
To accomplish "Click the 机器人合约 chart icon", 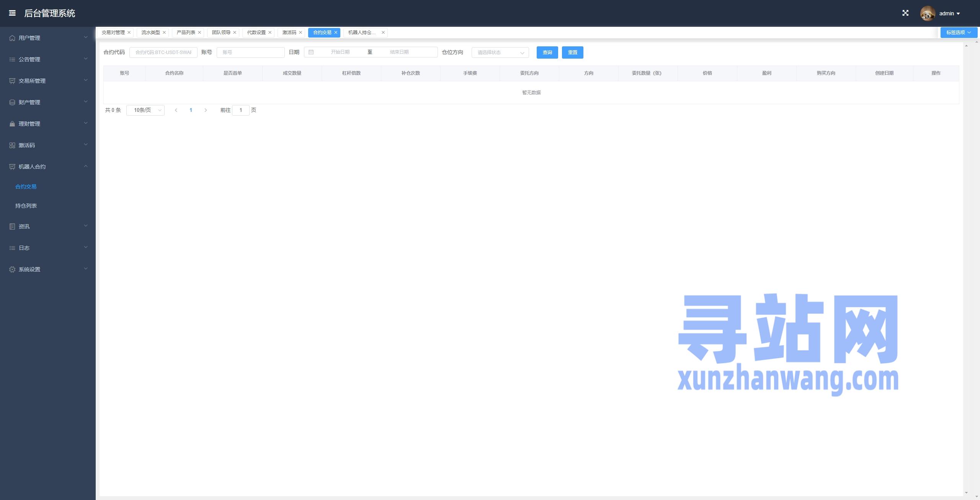I will tap(12, 167).
